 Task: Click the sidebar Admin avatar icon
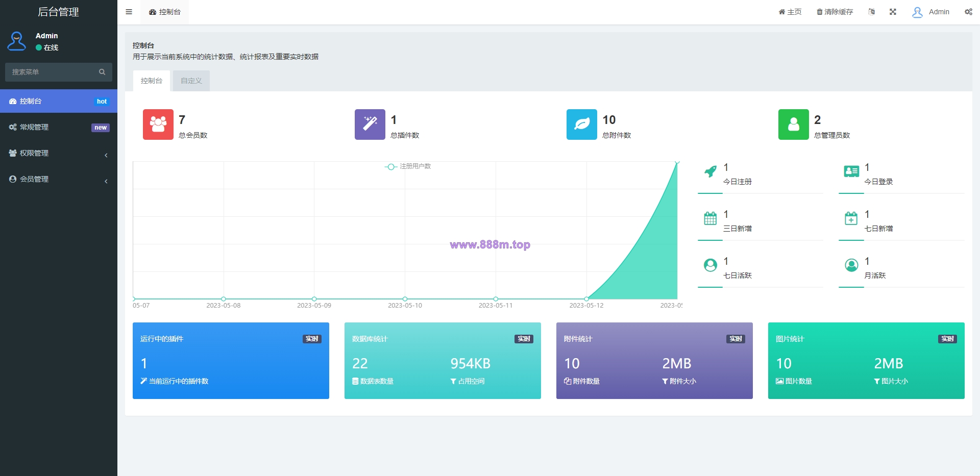click(17, 41)
